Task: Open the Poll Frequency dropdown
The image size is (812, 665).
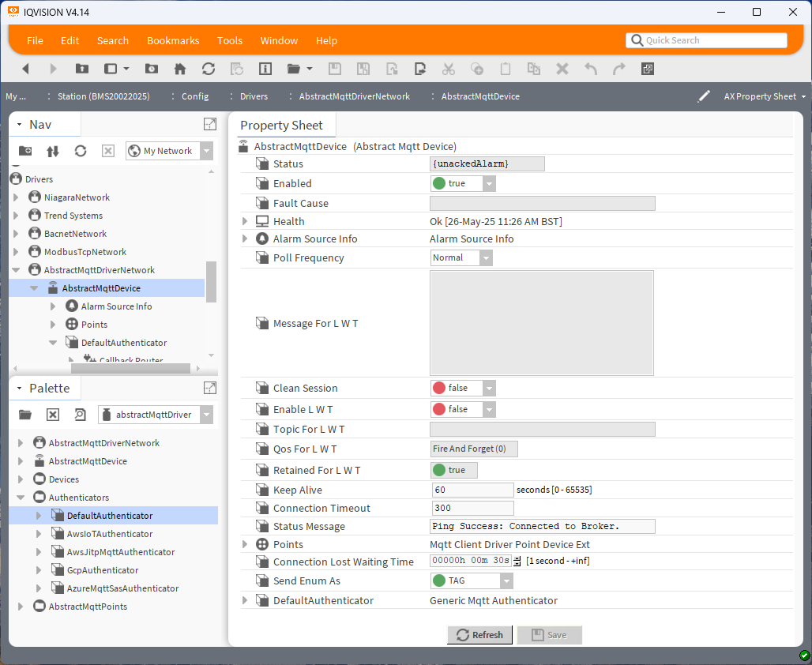Action: [461, 257]
